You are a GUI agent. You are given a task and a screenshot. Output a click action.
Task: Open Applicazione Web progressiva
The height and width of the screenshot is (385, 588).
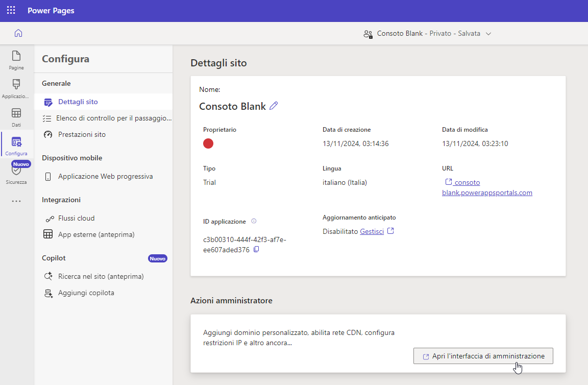[103, 176]
